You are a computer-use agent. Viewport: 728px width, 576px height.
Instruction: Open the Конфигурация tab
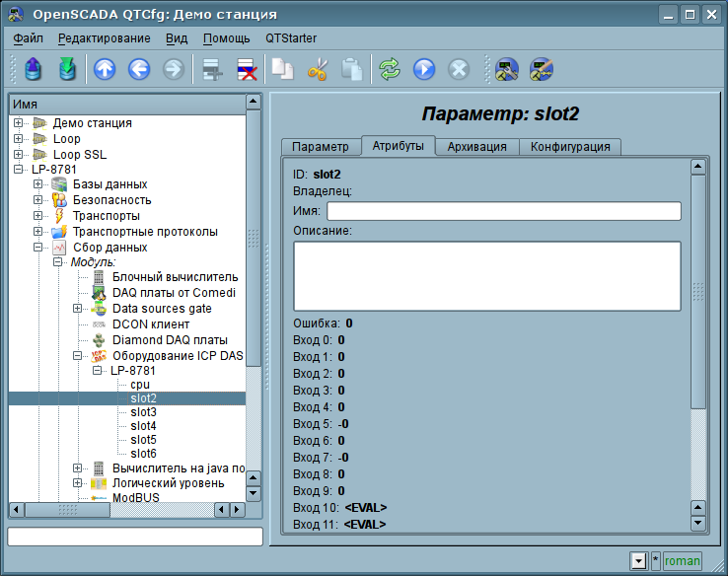coord(570,147)
